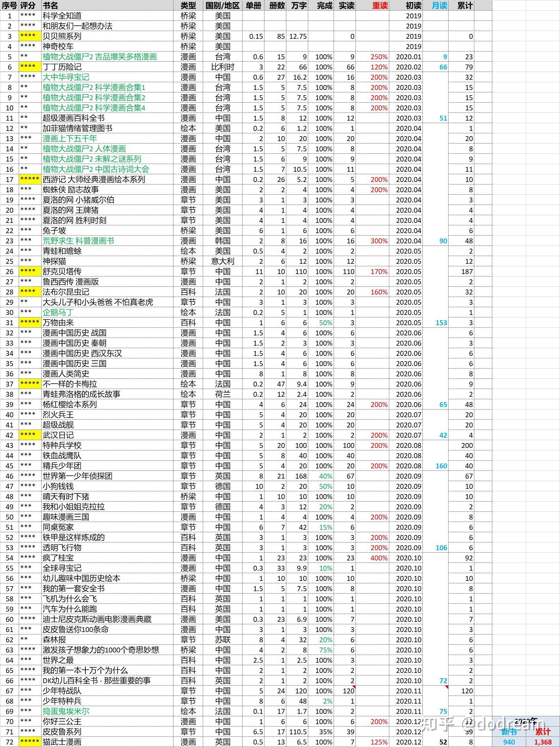Select the "单册" column header
Viewport: 560px width, 747px height.
[x=254, y=5]
